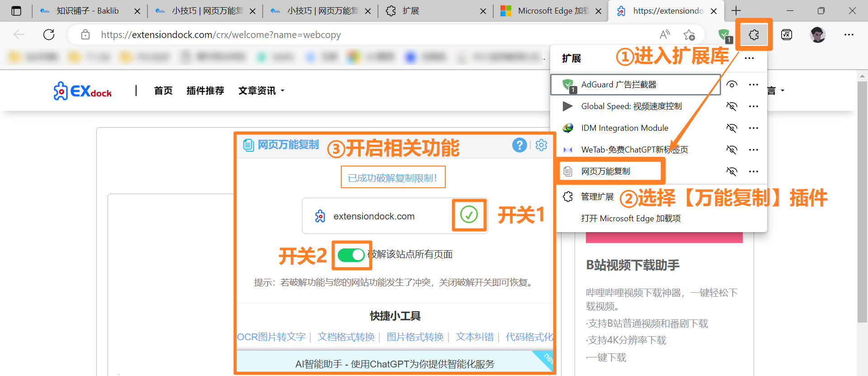Open more options in the 扩展 panel header
Viewport: 868px width, 376px height.
coord(749,58)
